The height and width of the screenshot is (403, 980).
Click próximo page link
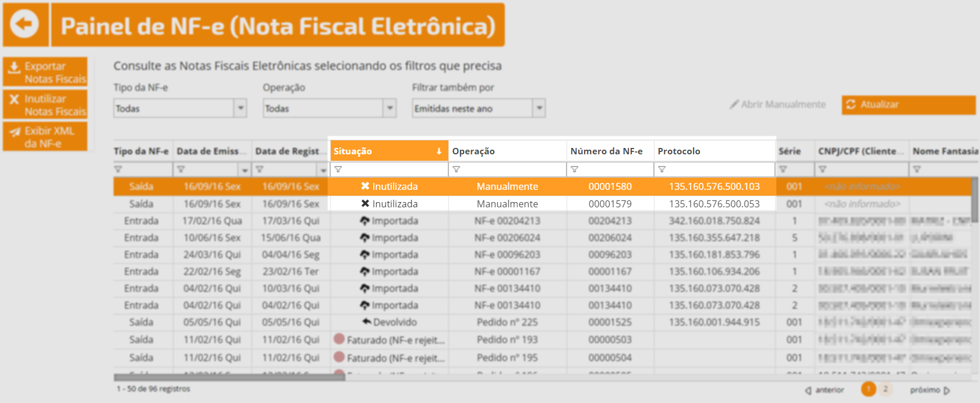click(x=930, y=390)
